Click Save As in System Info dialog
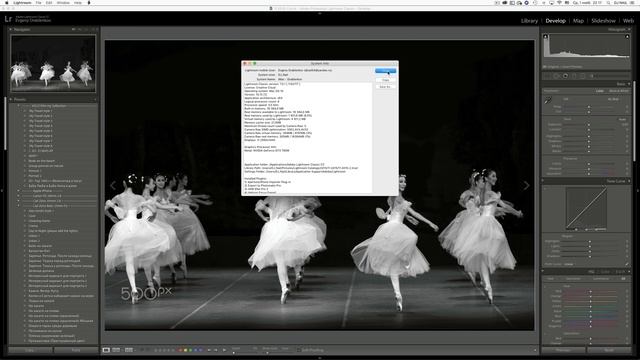This screenshot has height=360, width=640. [385, 87]
